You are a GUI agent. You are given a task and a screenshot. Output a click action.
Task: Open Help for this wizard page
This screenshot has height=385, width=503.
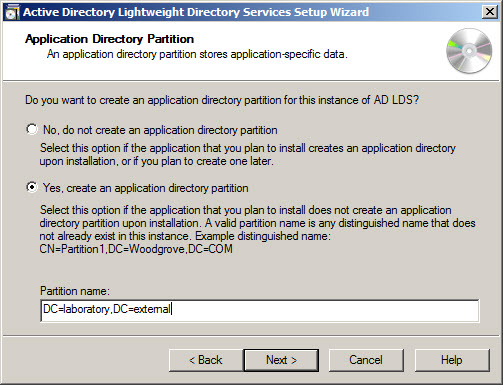pos(452,360)
